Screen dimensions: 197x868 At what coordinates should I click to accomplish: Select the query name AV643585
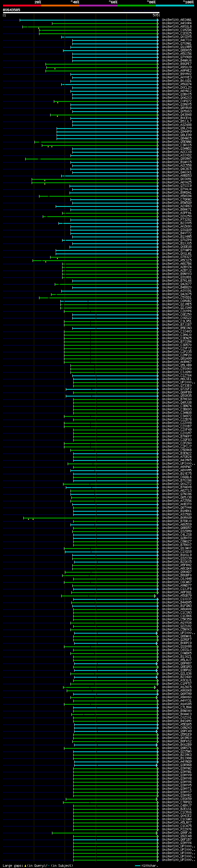[x=11, y=10]
